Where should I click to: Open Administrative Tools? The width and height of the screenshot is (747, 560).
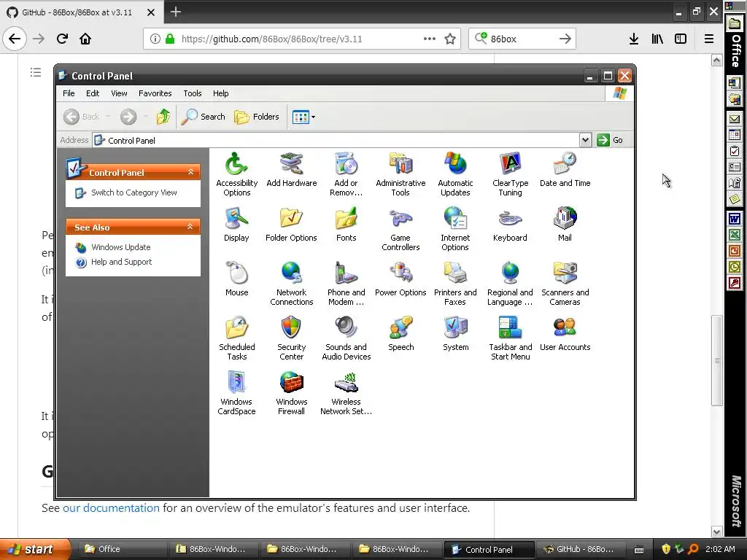point(400,174)
